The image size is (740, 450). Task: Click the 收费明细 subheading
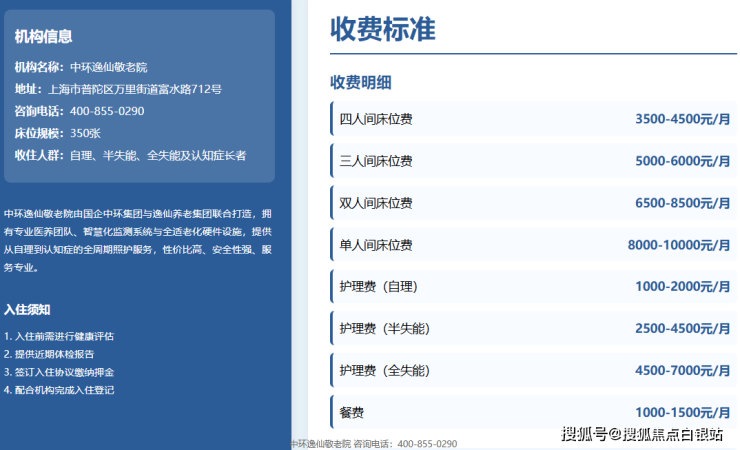(361, 83)
